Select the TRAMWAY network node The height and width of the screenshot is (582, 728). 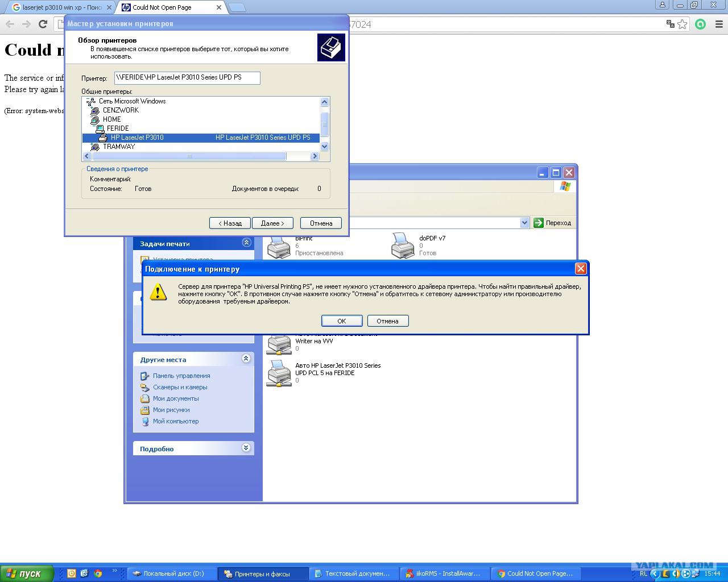pos(118,147)
